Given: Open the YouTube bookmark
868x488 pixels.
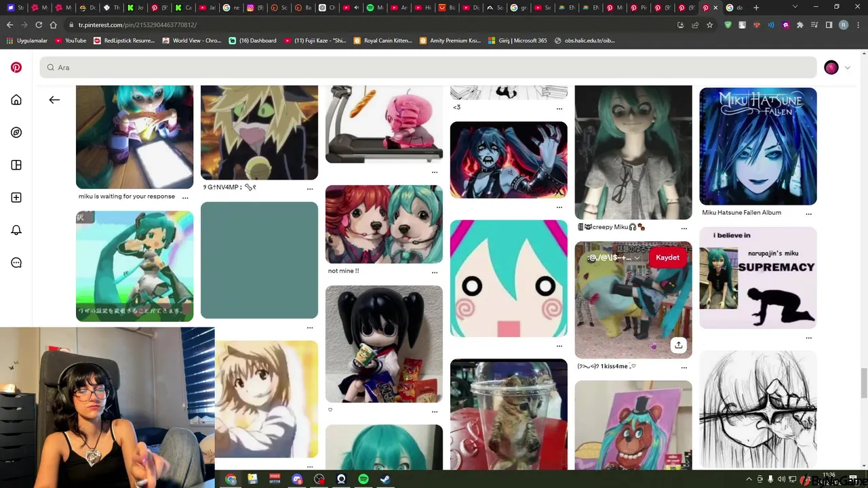Looking at the screenshot, I should (71, 41).
